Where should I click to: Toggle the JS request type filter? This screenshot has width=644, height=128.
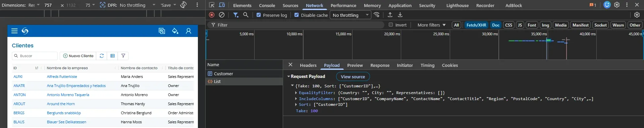point(520,25)
